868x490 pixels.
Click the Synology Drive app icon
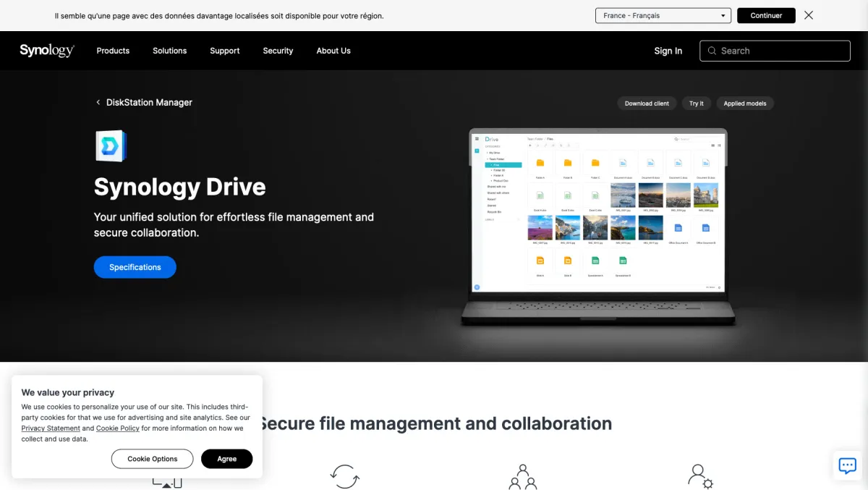point(111,145)
